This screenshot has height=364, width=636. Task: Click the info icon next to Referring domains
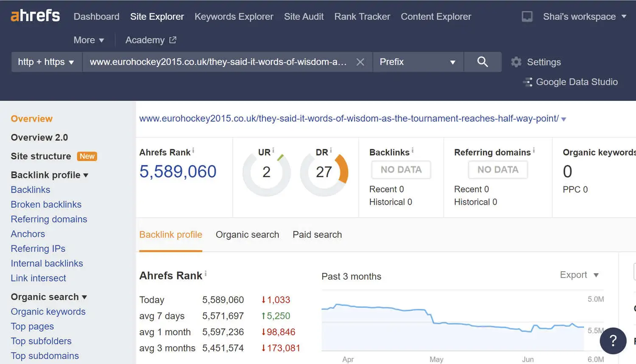point(534,150)
